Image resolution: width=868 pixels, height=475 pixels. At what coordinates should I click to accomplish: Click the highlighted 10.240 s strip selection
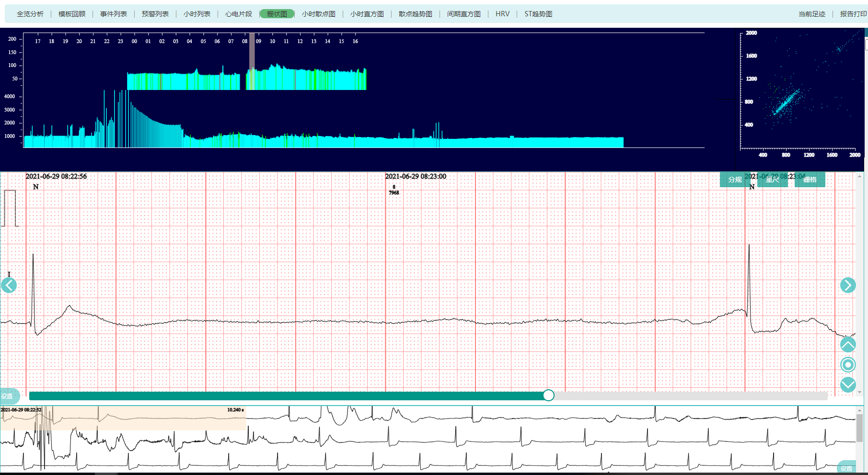(123, 418)
